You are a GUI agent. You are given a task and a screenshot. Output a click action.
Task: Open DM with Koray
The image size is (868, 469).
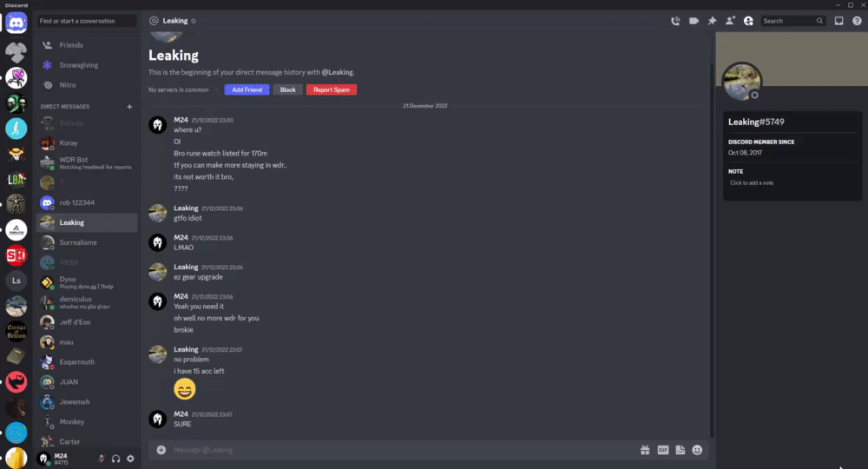87,142
